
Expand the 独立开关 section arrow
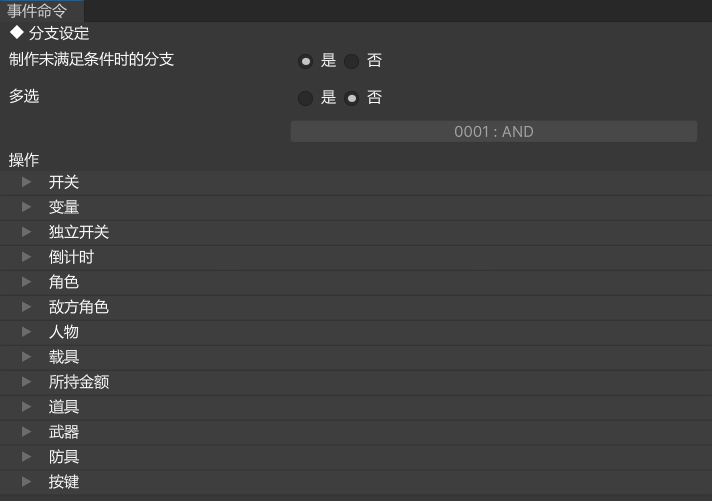(27, 232)
